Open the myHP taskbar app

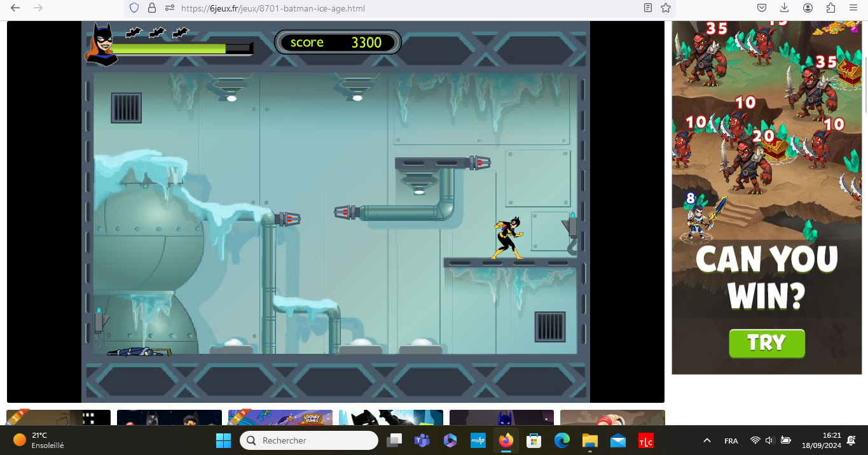pos(478,440)
